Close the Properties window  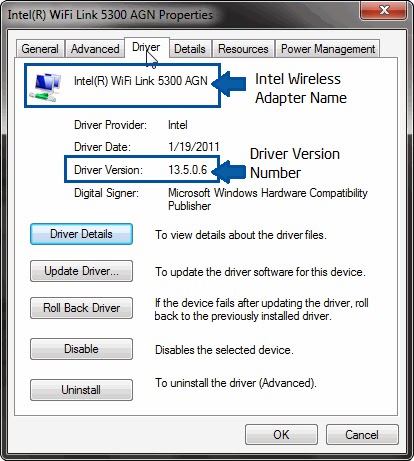[384, 10]
